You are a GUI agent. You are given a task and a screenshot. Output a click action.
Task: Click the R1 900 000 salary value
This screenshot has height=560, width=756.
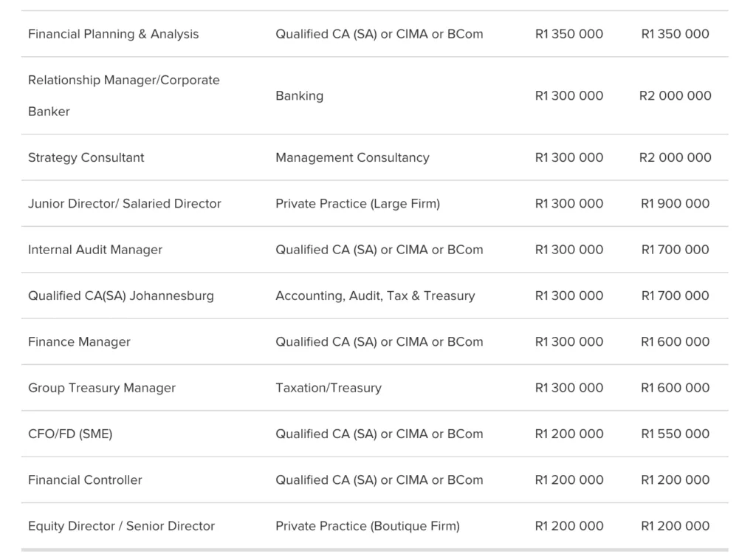(x=675, y=204)
